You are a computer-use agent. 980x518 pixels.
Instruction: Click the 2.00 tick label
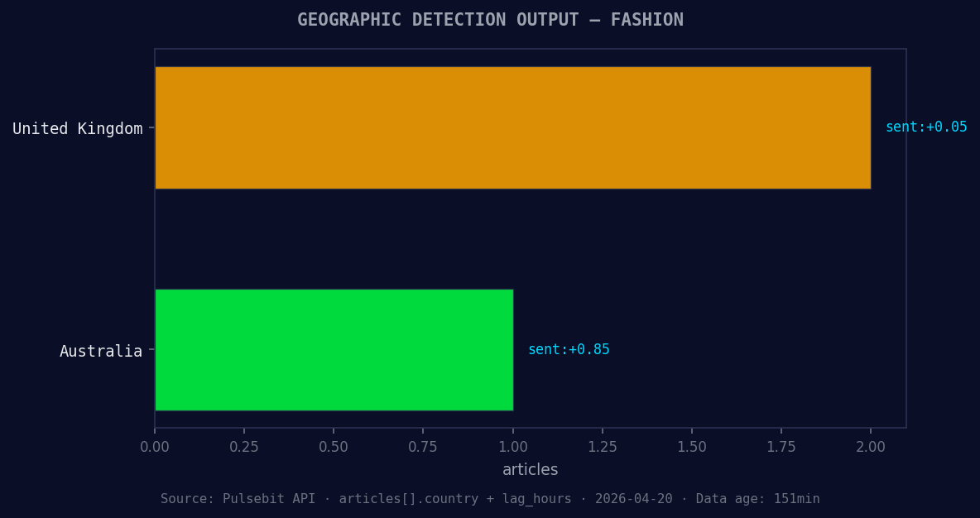pos(871,446)
